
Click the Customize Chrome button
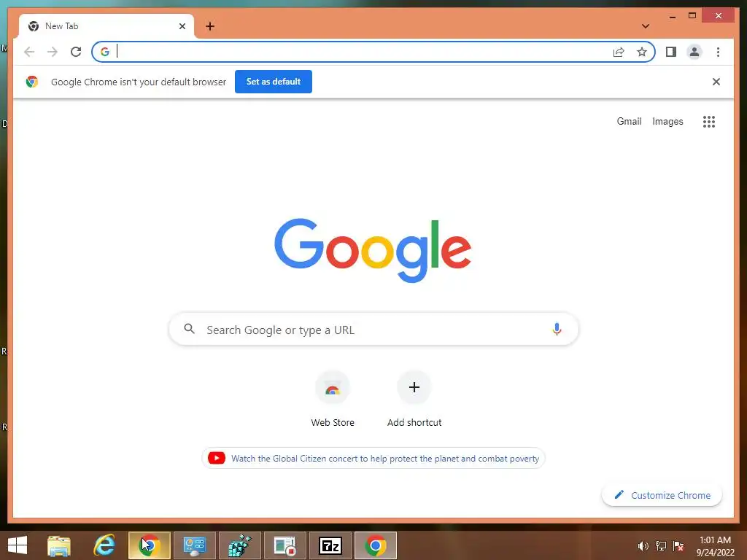[662, 495]
